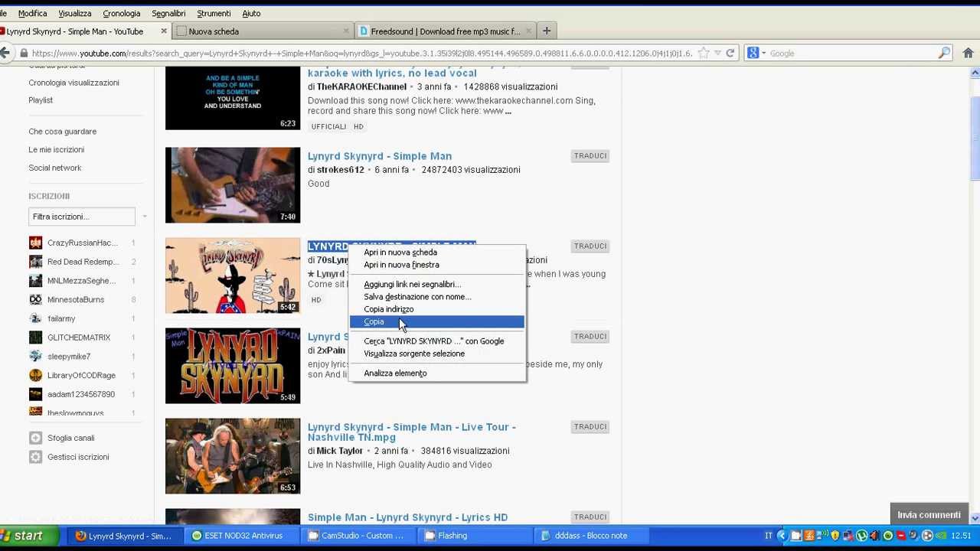
Task: Choose Apri in nuova finestra
Action: [436, 265]
